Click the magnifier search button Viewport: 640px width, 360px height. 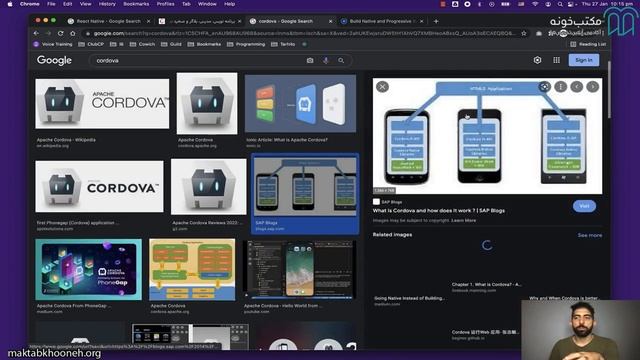[341, 60]
